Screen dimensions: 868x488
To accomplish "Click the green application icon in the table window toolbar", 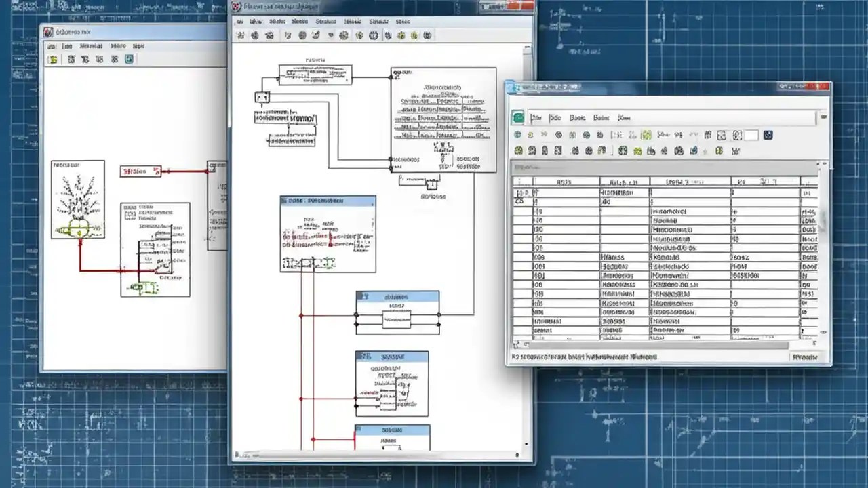I will pos(517,117).
